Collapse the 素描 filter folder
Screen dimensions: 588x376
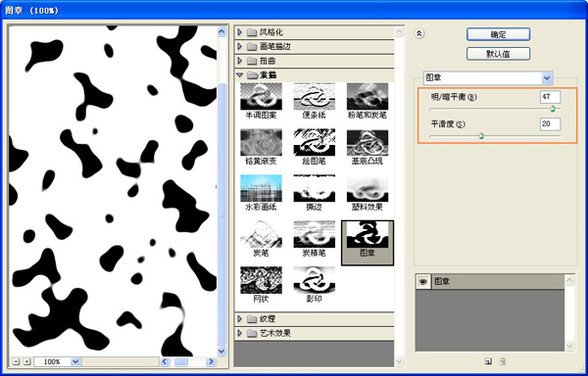tap(240, 74)
